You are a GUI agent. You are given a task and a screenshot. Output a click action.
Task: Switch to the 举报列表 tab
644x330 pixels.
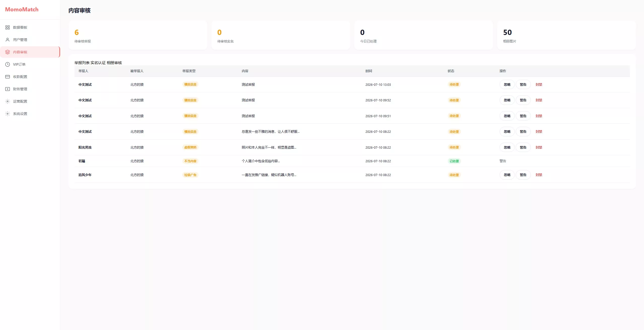pyautogui.click(x=82, y=63)
